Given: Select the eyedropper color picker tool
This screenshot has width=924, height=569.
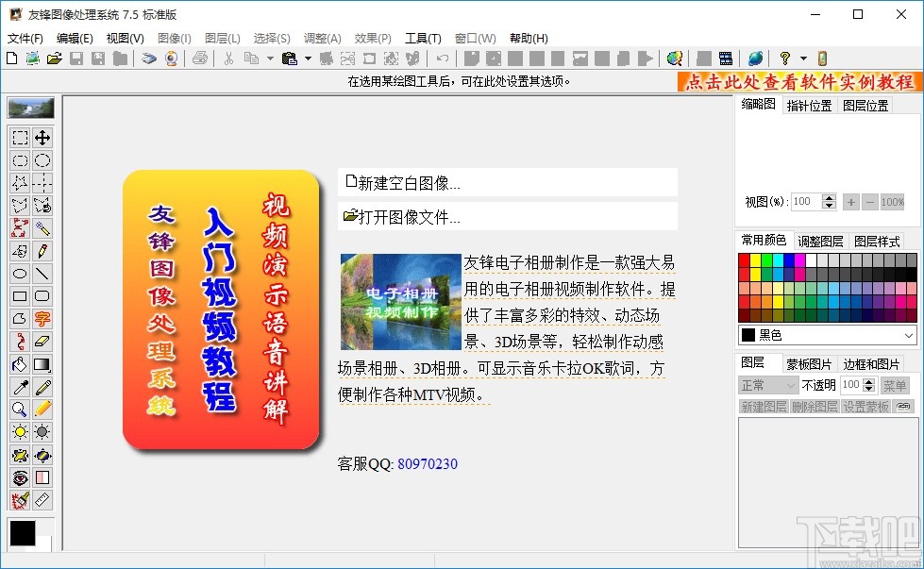Looking at the screenshot, I should pyautogui.click(x=20, y=387).
